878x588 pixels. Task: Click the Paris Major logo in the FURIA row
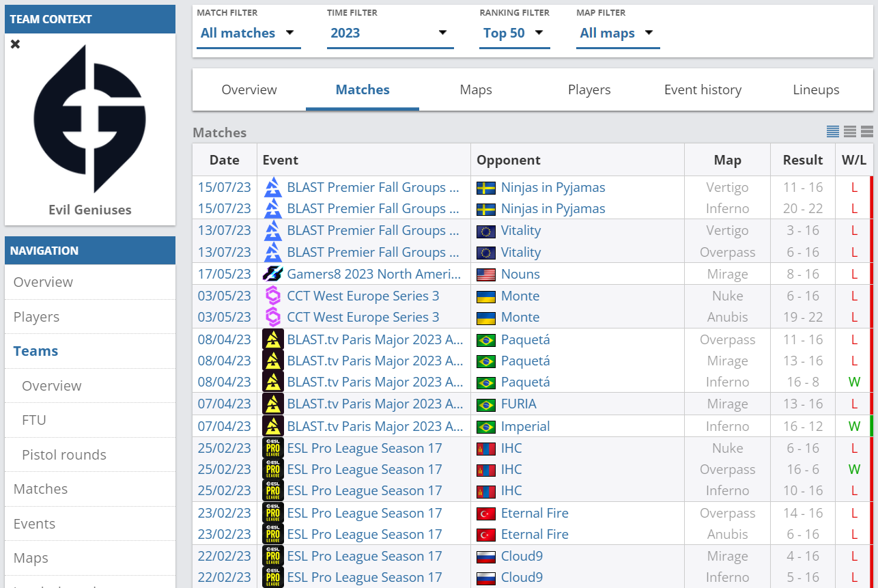(273, 404)
